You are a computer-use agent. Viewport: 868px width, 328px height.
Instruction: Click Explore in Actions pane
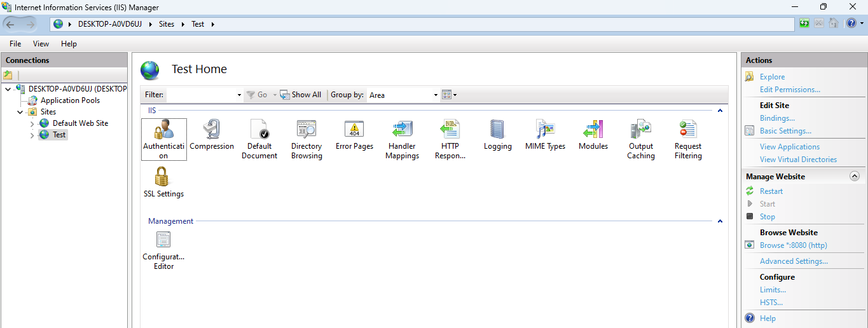tap(772, 77)
